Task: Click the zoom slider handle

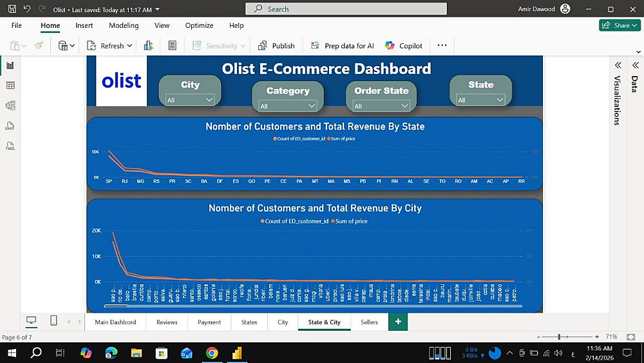Action: pyautogui.click(x=559, y=337)
